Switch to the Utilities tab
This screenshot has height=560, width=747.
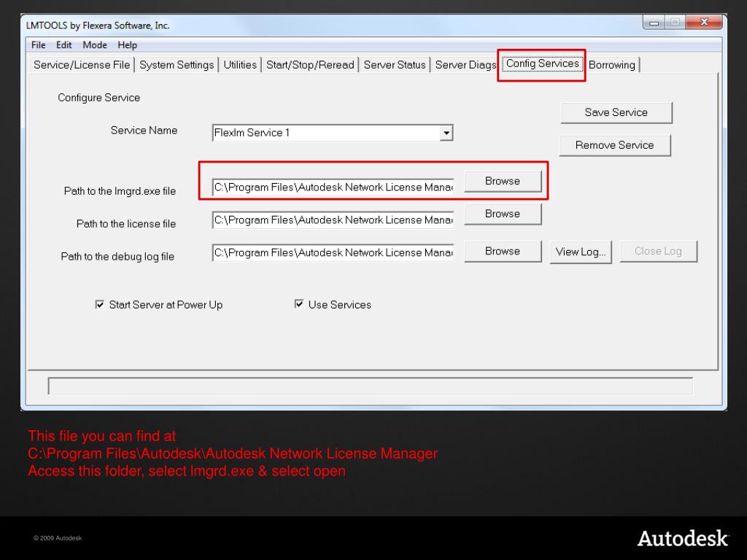[239, 65]
